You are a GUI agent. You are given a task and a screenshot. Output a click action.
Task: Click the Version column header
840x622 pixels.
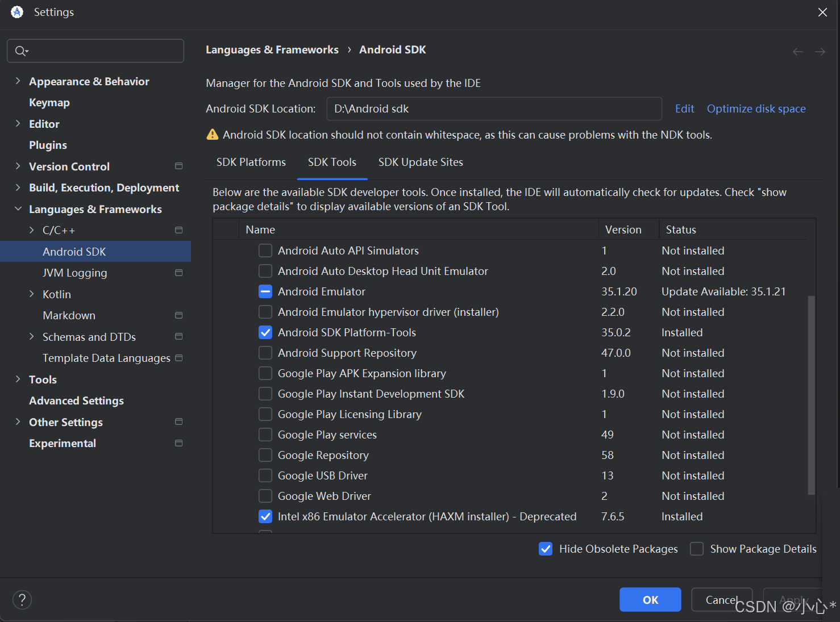(629, 229)
